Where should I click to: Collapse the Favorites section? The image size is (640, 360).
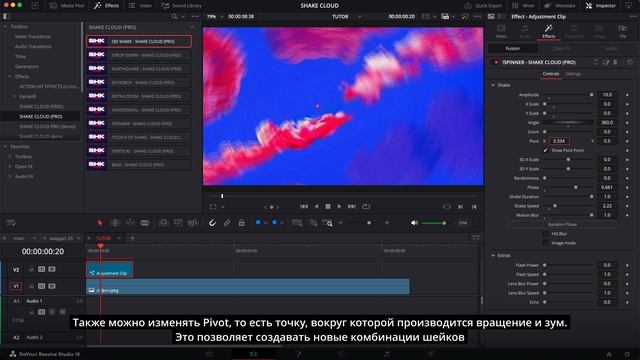pos(5,146)
